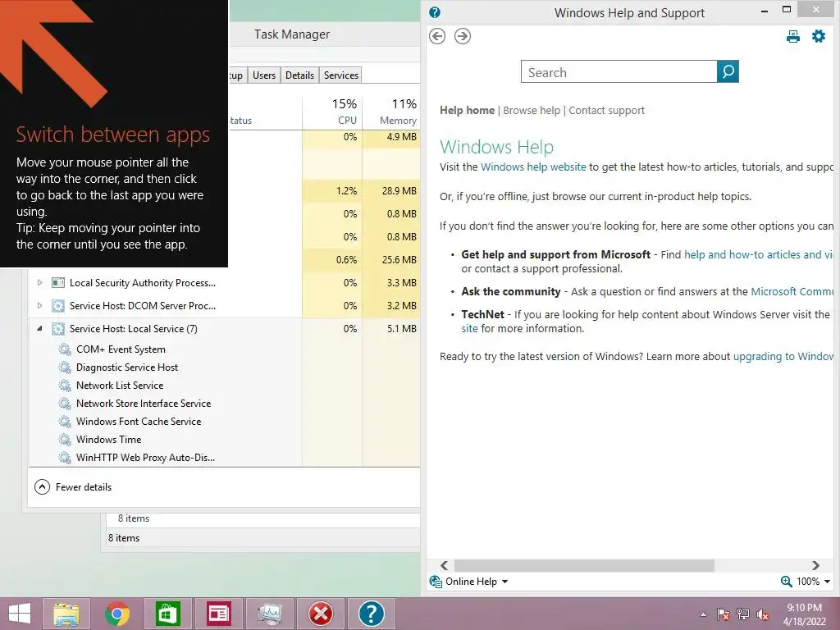840x630 pixels.
Task: Open Help settings gear icon
Action: click(x=819, y=36)
